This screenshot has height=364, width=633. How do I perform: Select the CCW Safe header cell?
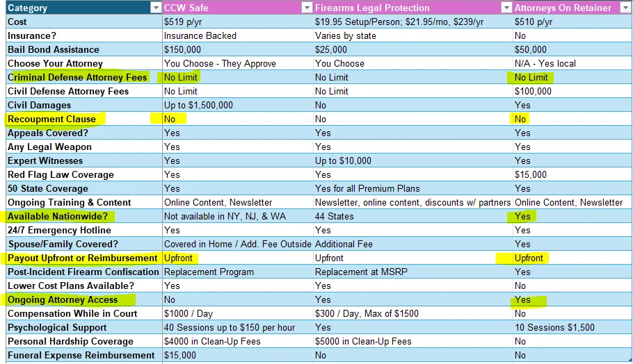(238, 8)
